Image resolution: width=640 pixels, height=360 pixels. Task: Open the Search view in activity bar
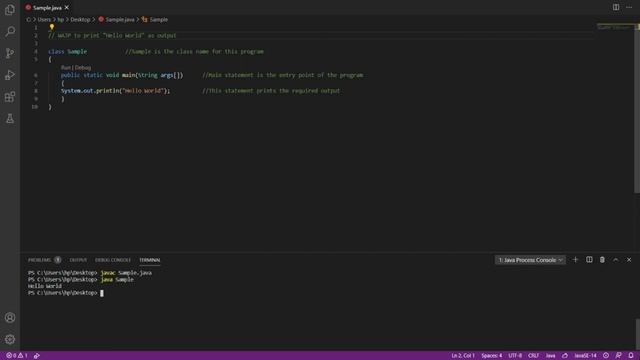point(10,31)
